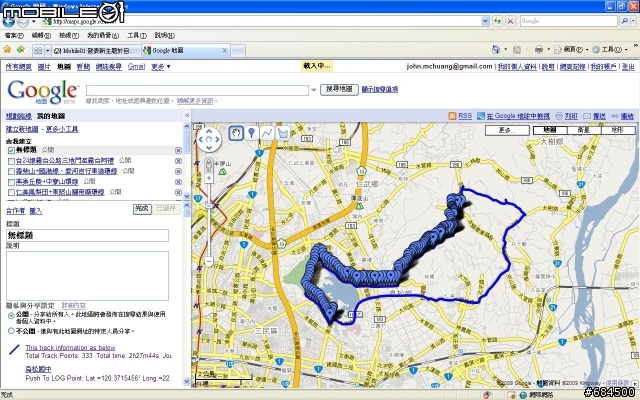Screen dimensions: 640x400
Task: Select the draw line tool
Action: (267, 133)
